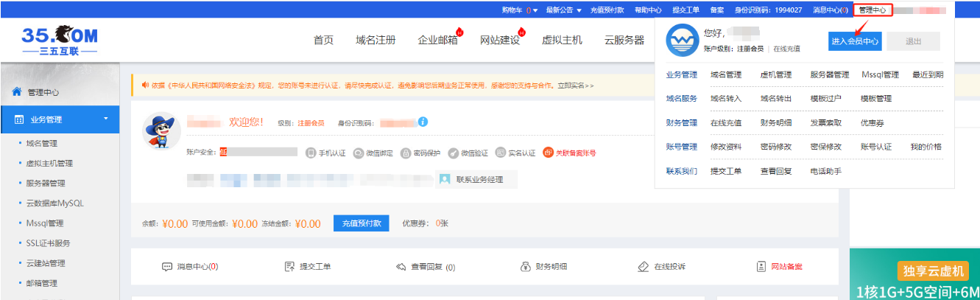Click the 充值预付款 blue button
The image size is (980, 300).
(361, 224)
